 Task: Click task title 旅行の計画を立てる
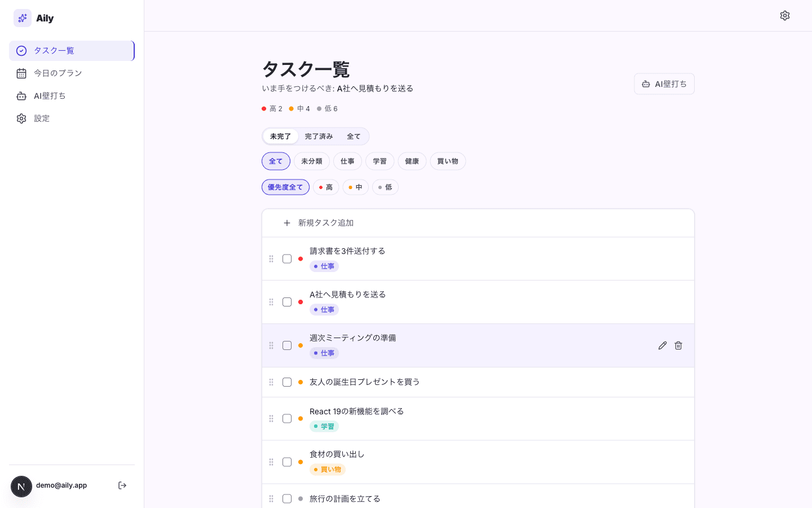[345, 499]
